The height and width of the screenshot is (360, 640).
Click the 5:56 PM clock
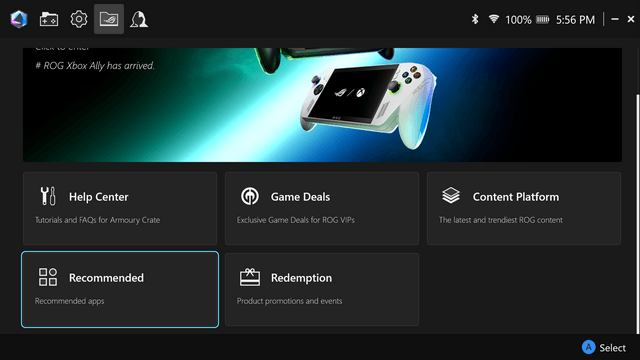tap(575, 20)
